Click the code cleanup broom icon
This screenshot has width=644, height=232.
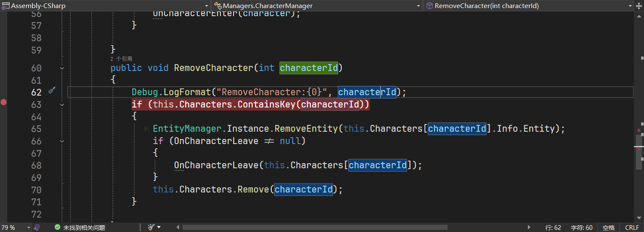pos(151,227)
